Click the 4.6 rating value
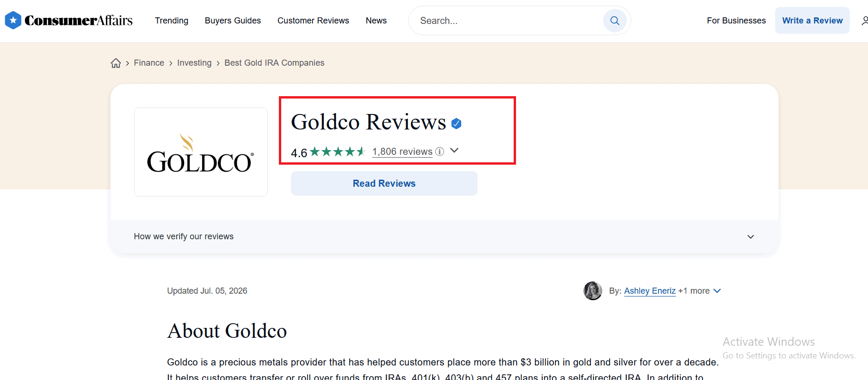This screenshot has width=868, height=380. tap(299, 153)
